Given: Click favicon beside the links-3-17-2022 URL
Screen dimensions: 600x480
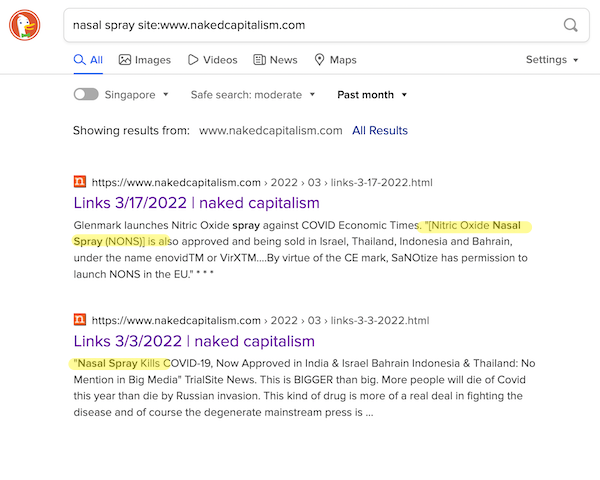Looking at the screenshot, I should tap(80, 181).
